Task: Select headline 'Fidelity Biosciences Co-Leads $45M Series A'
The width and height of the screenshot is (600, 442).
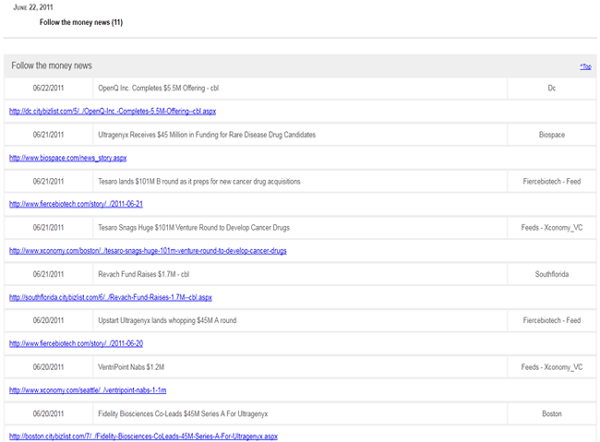Action: pyautogui.click(x=183, y=414)
